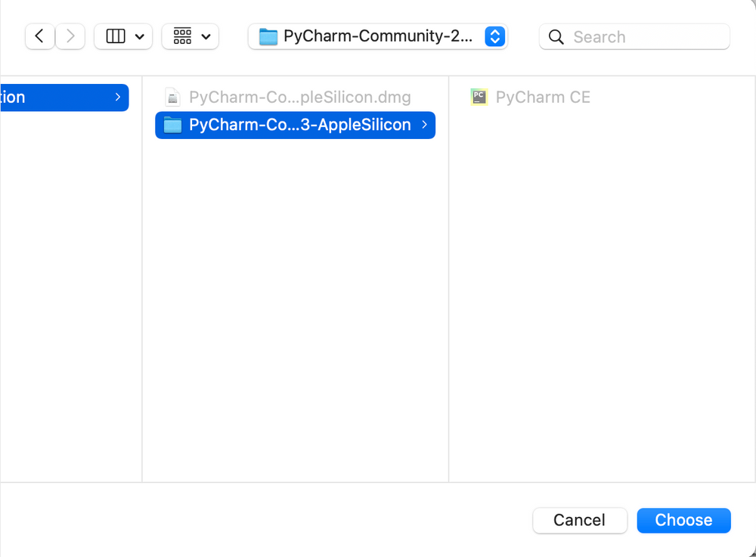Click the item grouping grid icon
Image resolution: width=756 pixels, height=557 pixels.
pyautogui.click(x=182, y=36)
